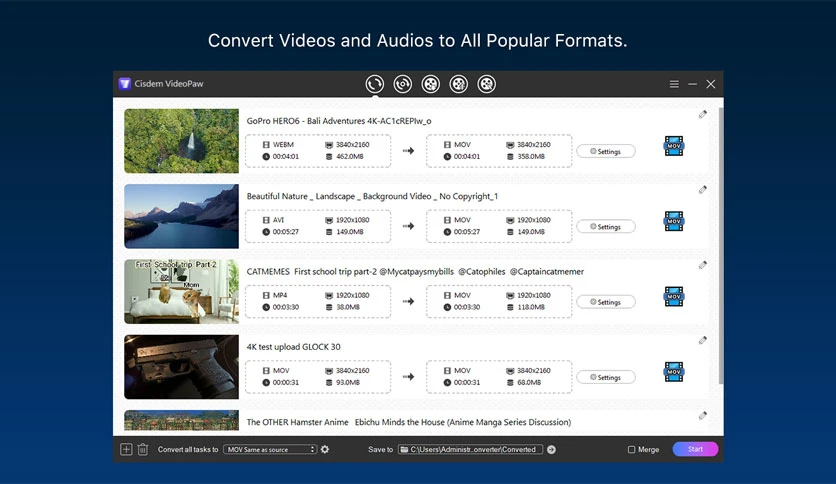836x484 pixels.
Task: Select the GoPro waterfall video thumbnail
Action: [x=181, y=141]
